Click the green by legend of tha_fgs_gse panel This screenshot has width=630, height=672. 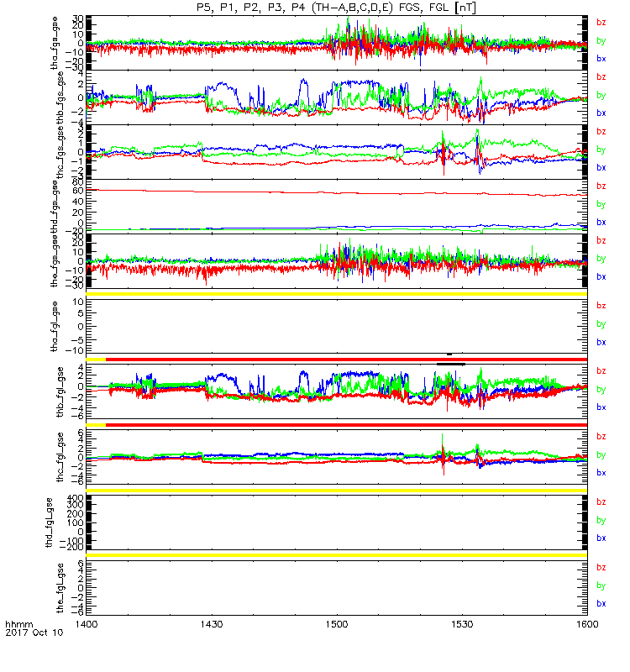(601, 40)
